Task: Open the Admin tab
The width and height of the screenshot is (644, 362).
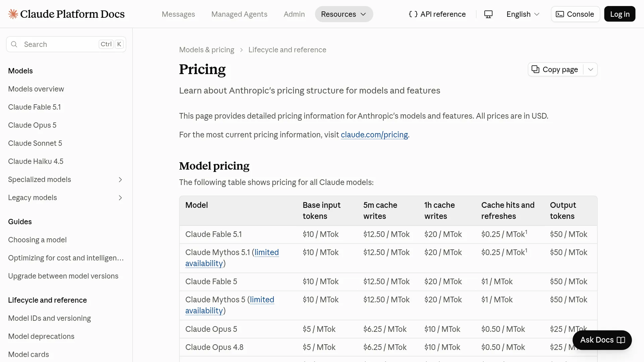Action: tap(294, 14)
